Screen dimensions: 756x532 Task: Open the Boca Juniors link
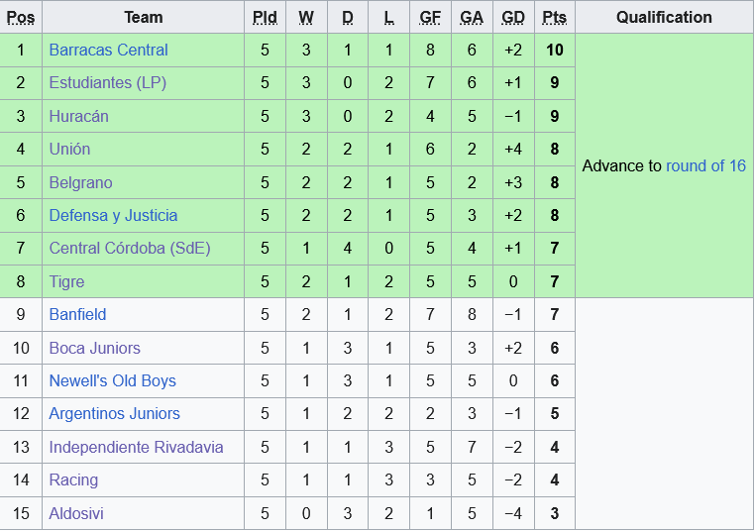pyautogui.click(x=94, y=349)
